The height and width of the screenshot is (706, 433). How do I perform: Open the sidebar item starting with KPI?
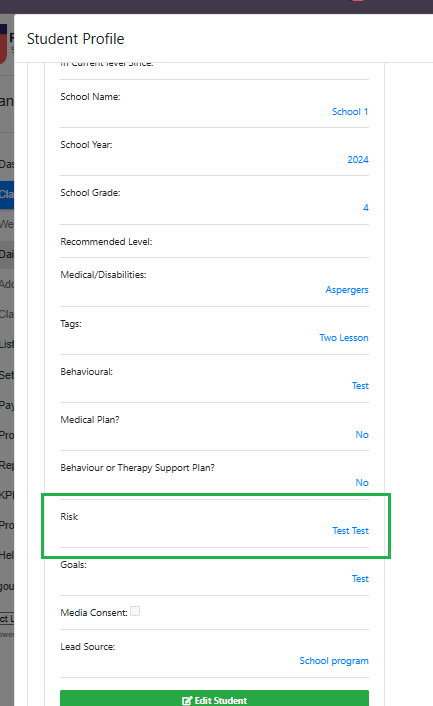[x=7, y=495]
